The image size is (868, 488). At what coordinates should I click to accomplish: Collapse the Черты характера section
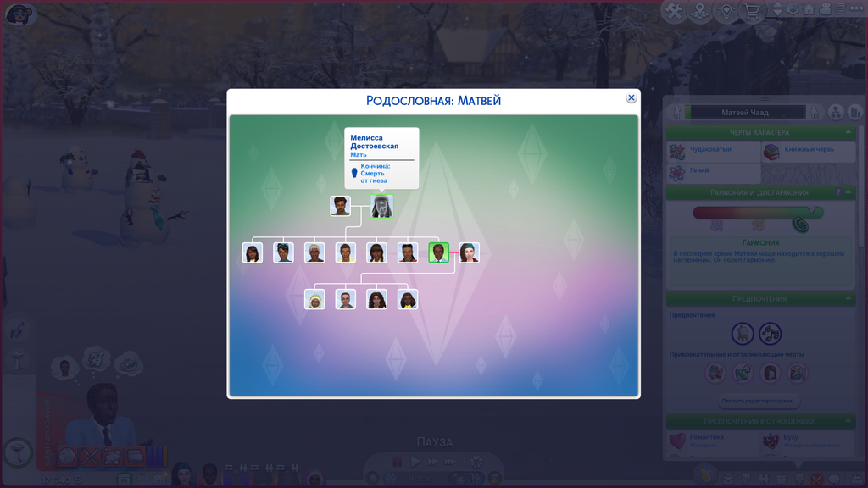click(848, 132)
